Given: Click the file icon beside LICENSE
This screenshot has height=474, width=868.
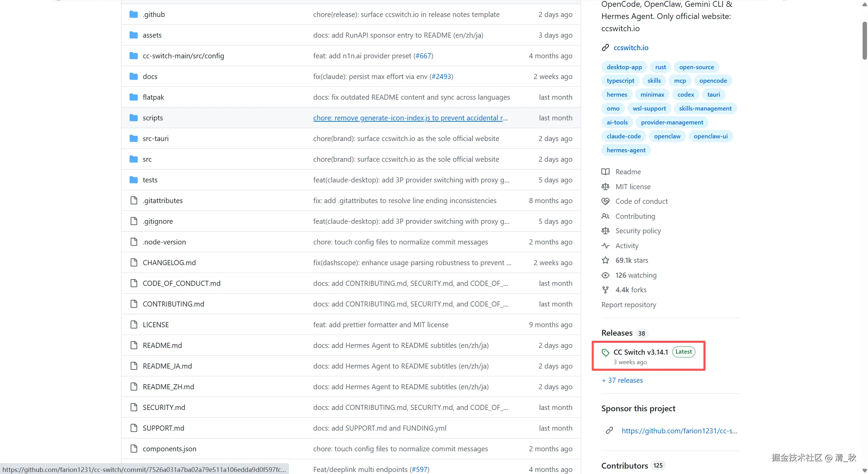Looking at the screenshot, I should tap(134, 324).
